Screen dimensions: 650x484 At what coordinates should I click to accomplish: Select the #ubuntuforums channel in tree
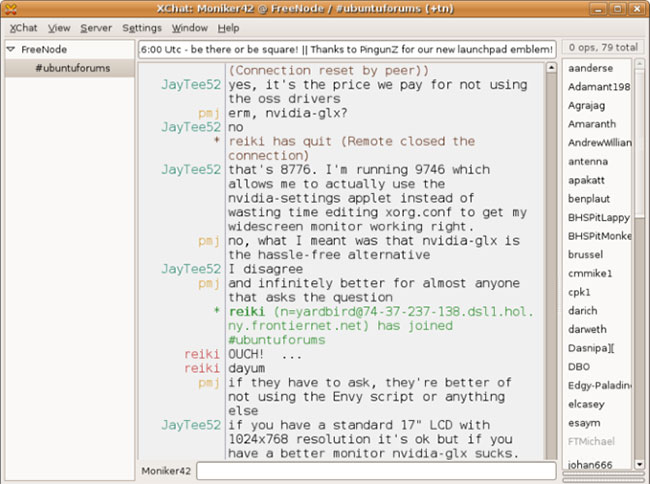[72, 68]
